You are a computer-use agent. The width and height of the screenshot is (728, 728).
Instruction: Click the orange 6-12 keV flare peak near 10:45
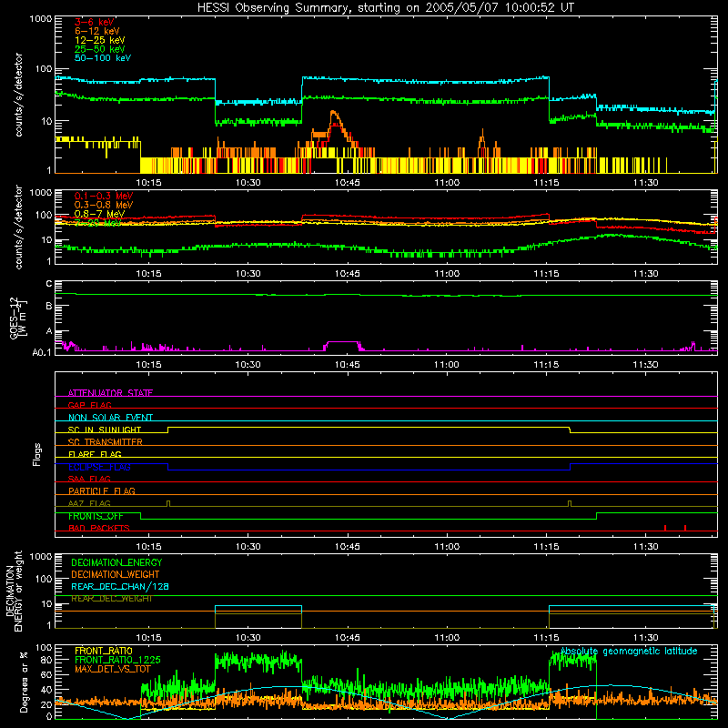pos(334,113)
